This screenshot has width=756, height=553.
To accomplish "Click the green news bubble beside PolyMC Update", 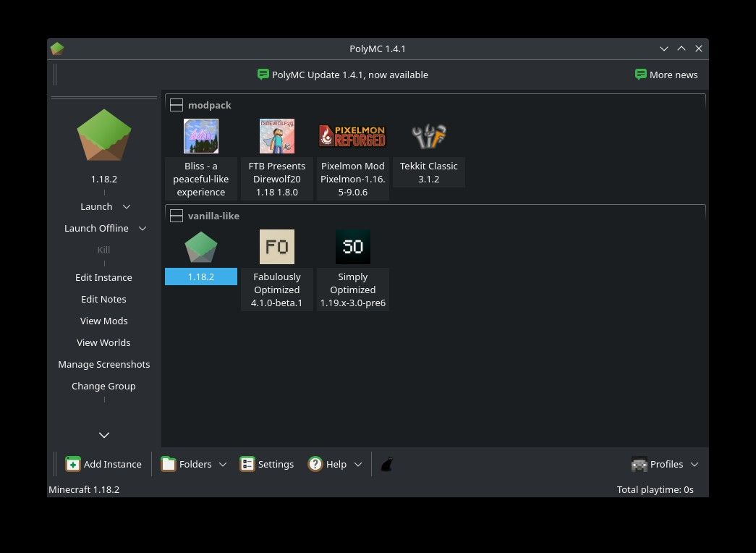I will (x=263, y=75).
